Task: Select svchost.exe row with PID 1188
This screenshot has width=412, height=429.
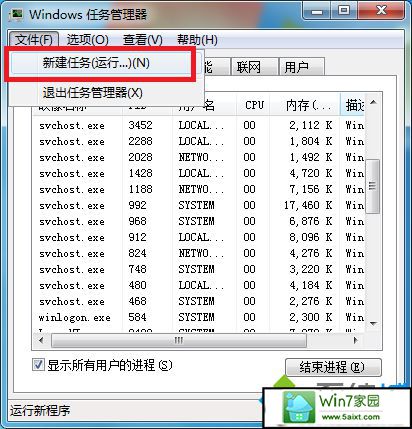Action: (200, 189)
